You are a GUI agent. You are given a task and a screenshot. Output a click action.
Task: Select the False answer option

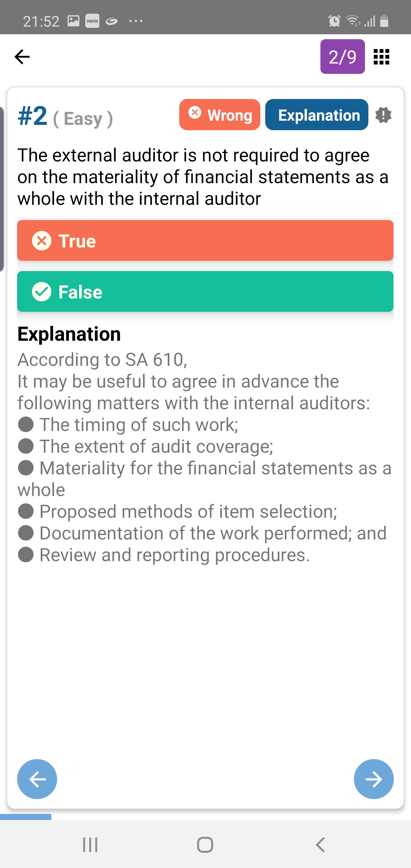tap(205, 292)
